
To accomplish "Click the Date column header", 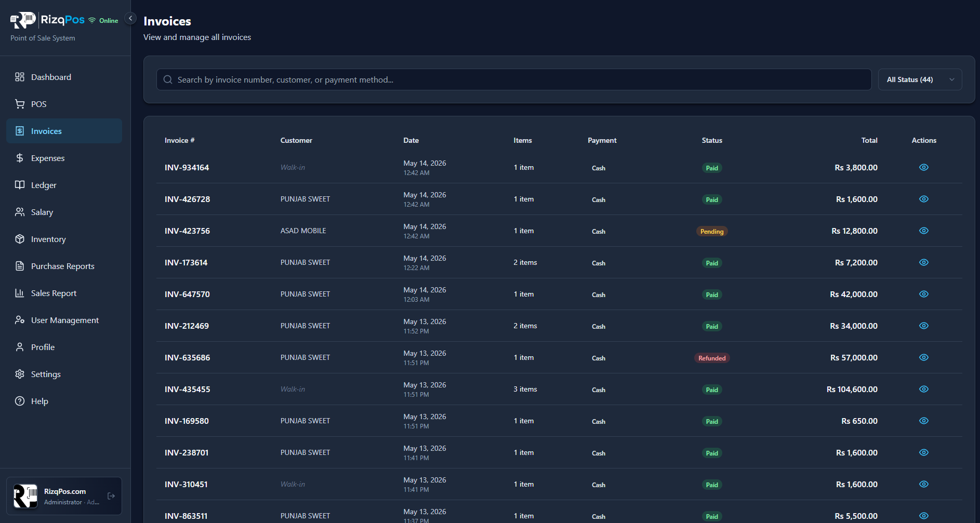I will (x=411, y=140).
